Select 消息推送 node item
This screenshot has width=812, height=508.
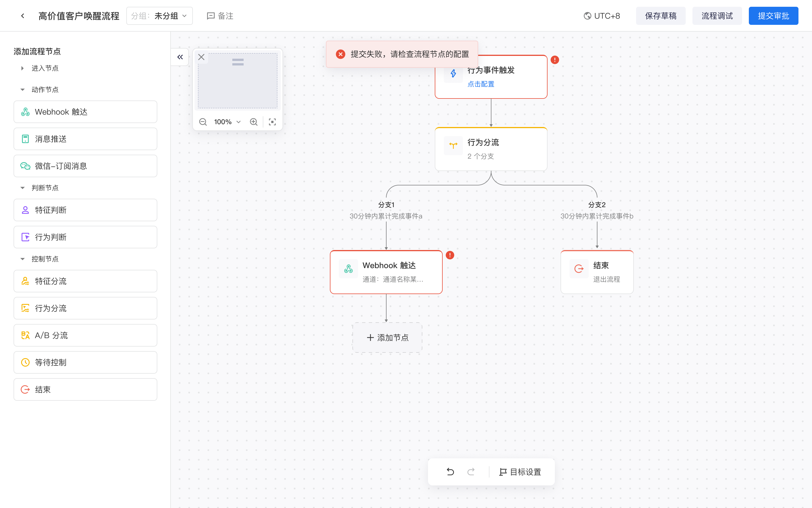(85, 139)
